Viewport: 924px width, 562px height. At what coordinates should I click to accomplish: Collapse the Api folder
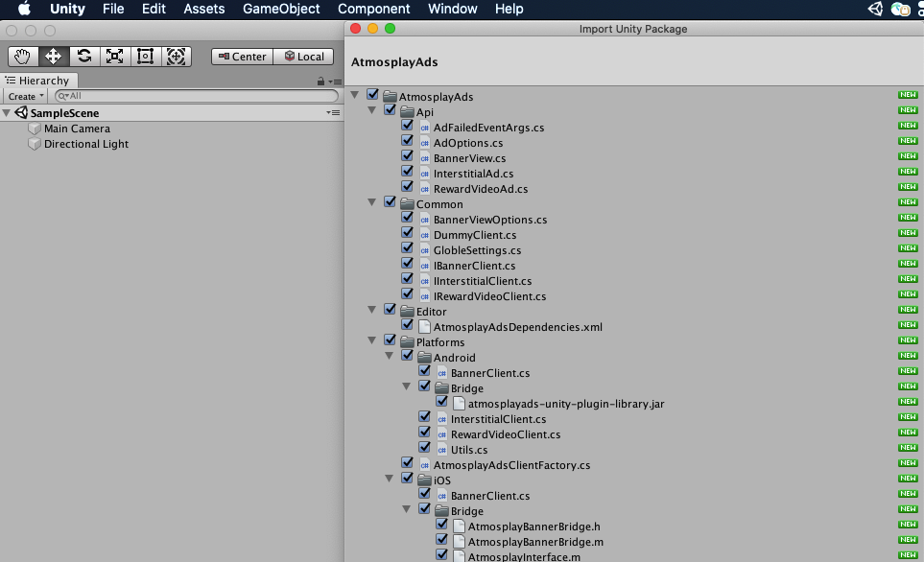coord(372,109)
